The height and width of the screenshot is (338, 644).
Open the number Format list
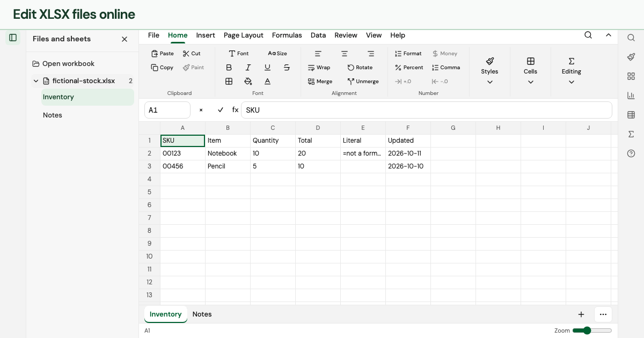click(408, 54)
